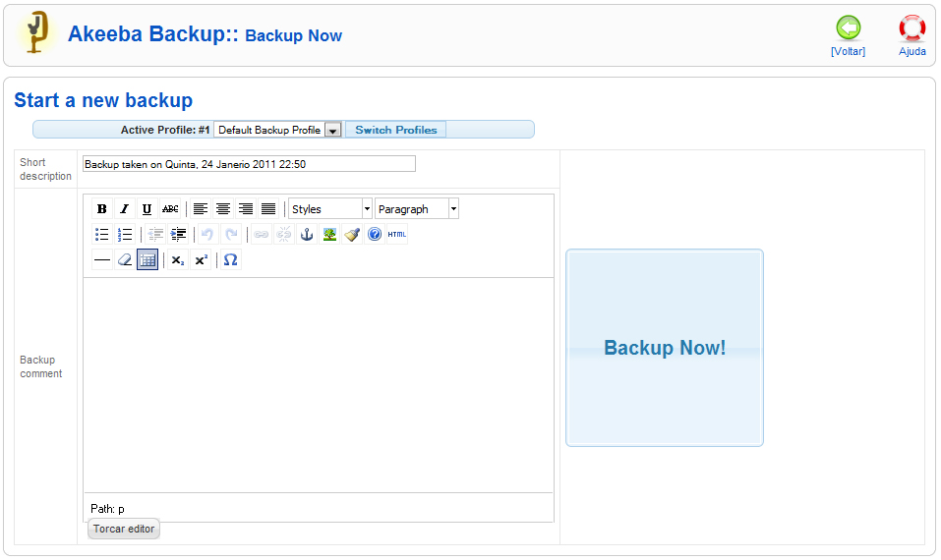Click the insert link chain icon
The height and width of the screenshot is (560, 941).
click(261, 235)
